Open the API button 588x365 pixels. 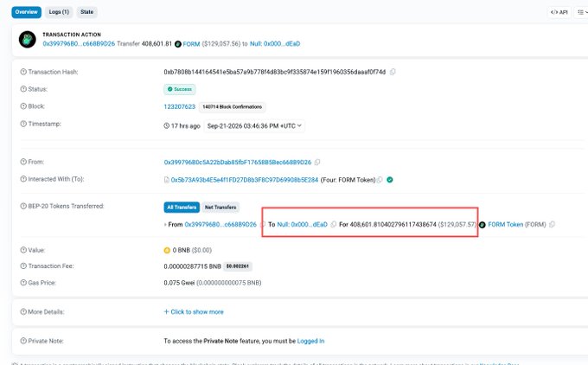(x=559, y=12)
